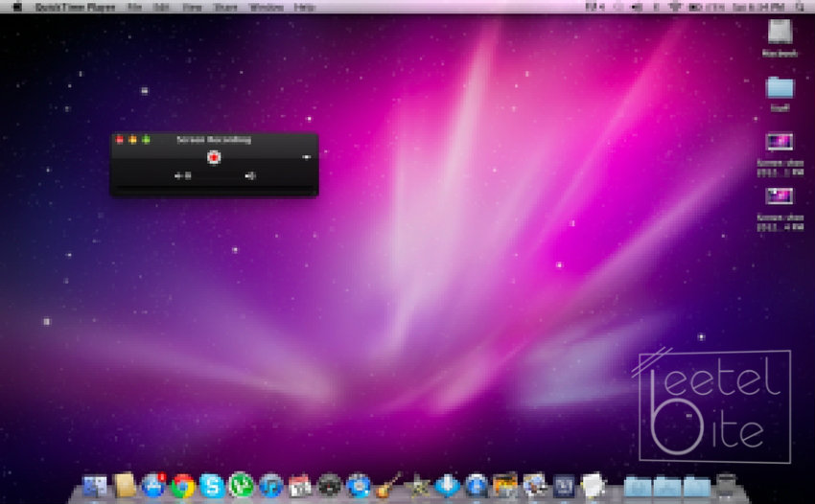The image size is (815, 504).
Task: Open the first Dock folder stack
Action: 638,487
